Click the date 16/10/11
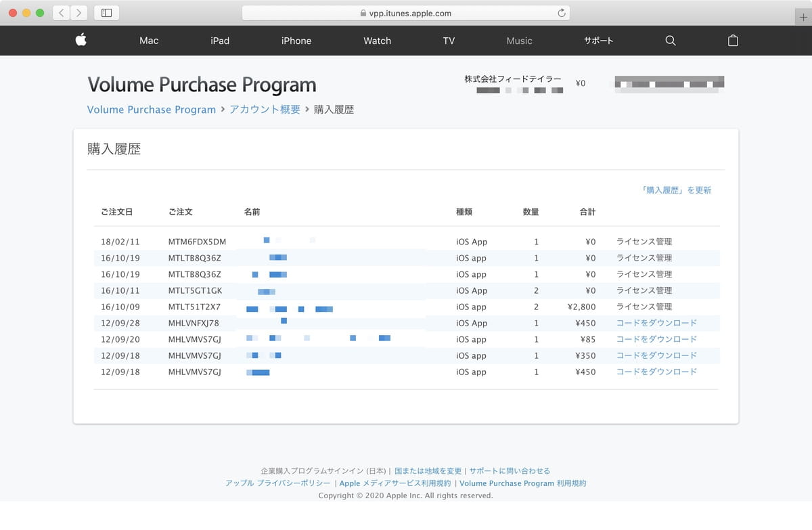This screenshot has width=812, height=530. tap(120, 290)
